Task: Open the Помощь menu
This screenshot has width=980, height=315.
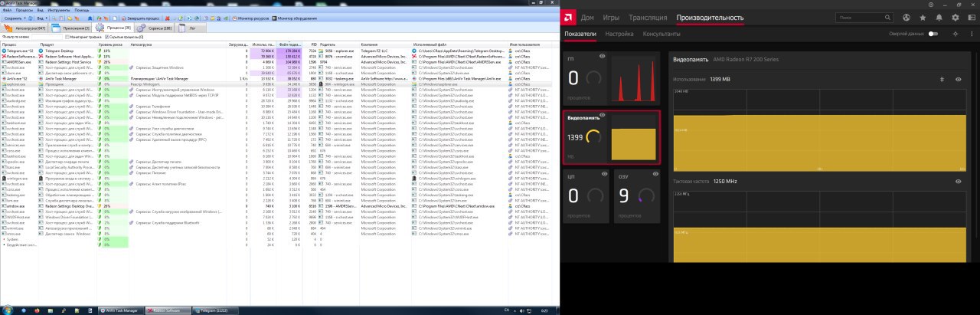Action: click(82, 11)
